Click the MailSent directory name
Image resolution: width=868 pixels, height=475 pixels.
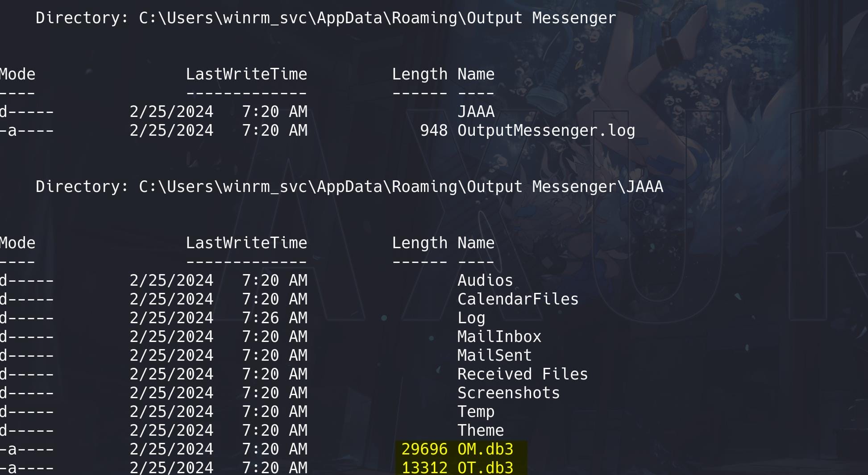494,355
